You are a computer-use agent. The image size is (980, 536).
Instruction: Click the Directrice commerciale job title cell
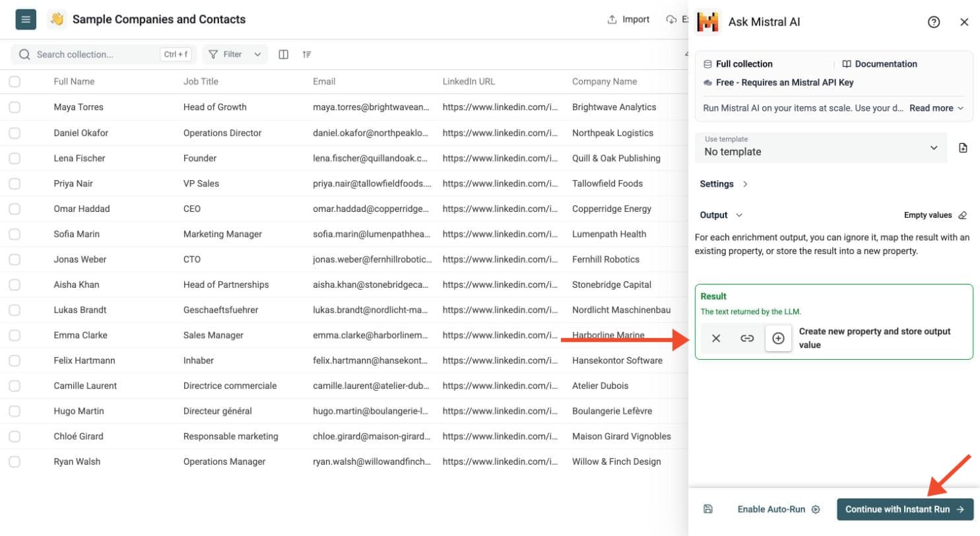[x=230, y=385]
